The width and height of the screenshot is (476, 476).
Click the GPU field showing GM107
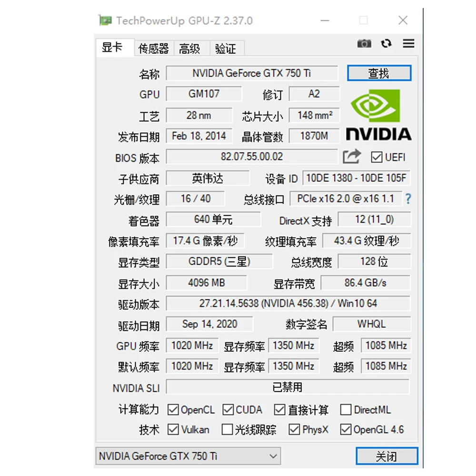(x=204, y=94)
